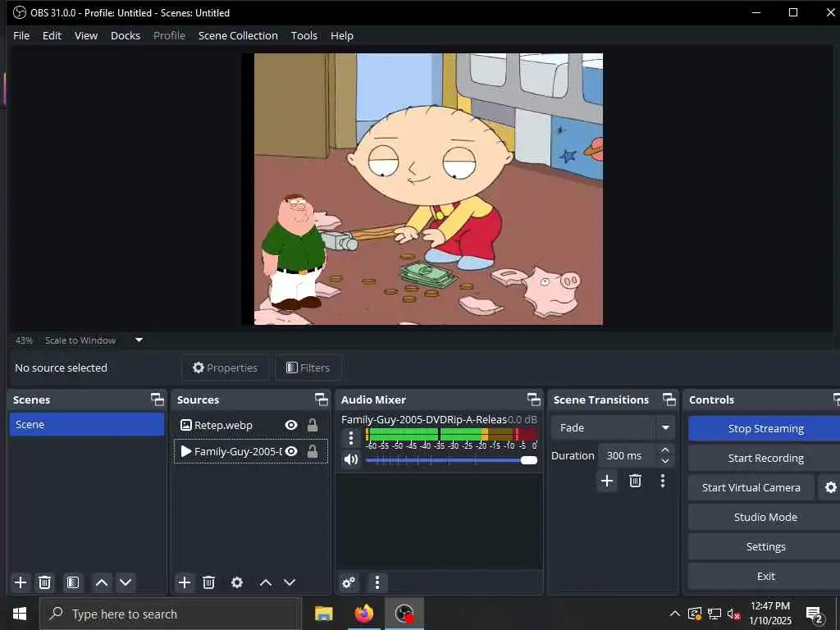Hide the Retep.webp source

pyautogui.click(x=291, y=426)
